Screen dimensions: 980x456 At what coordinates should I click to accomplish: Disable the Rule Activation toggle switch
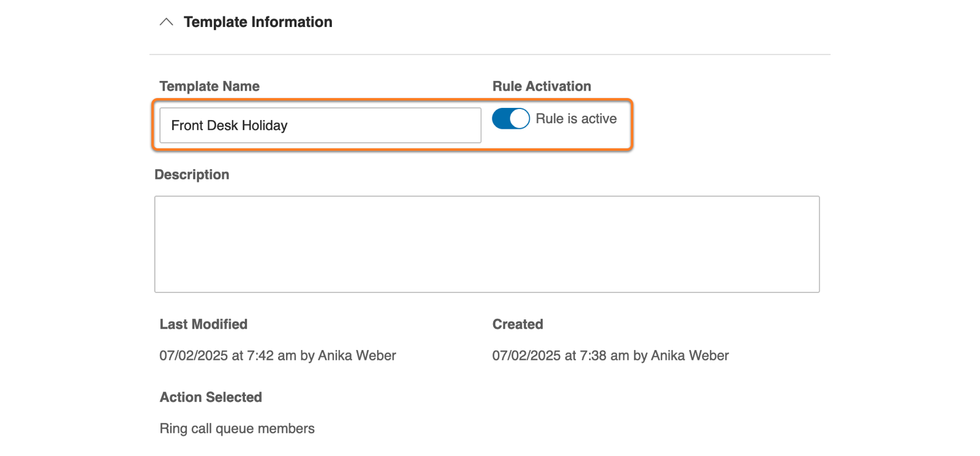coord(511,119)
